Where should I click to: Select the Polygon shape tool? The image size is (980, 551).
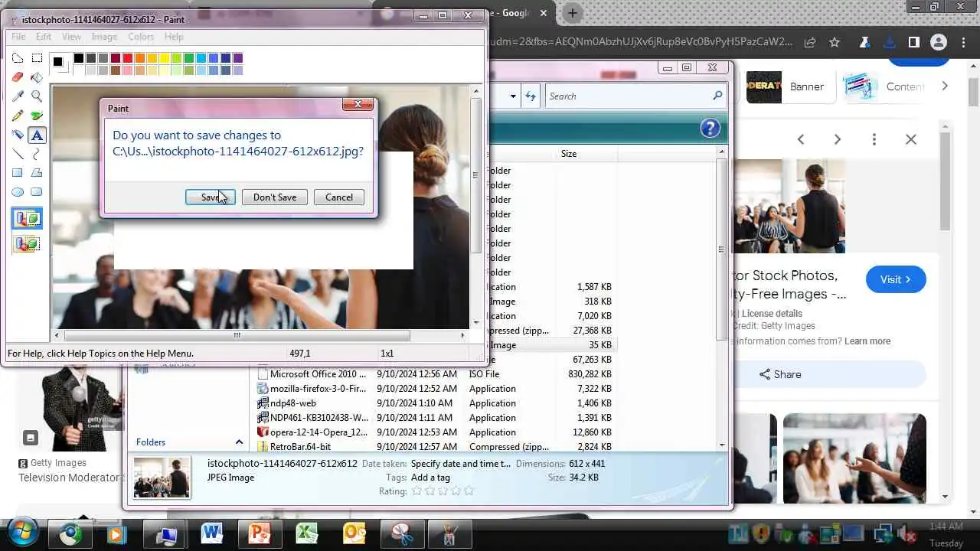[x=37, y=173]
